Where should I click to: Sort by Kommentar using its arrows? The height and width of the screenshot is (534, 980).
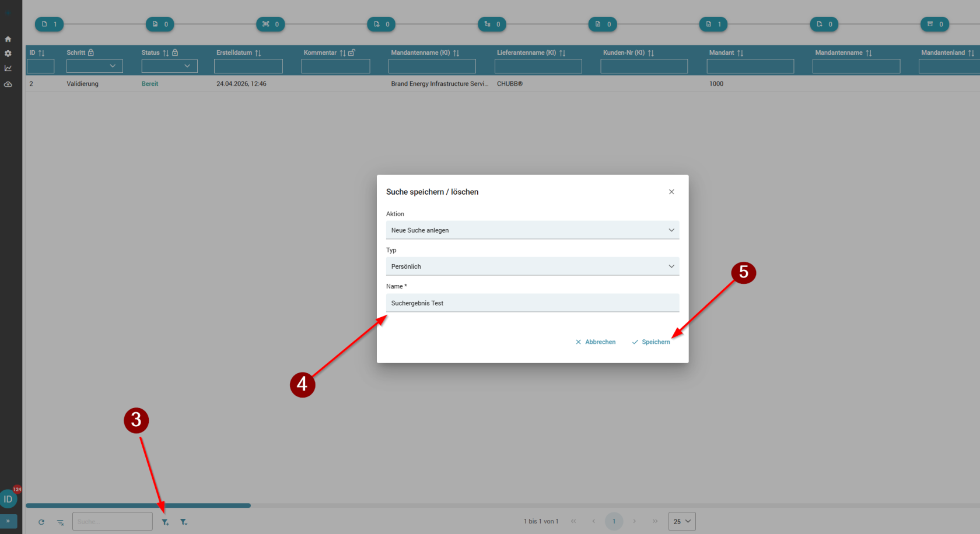point(342,53)
